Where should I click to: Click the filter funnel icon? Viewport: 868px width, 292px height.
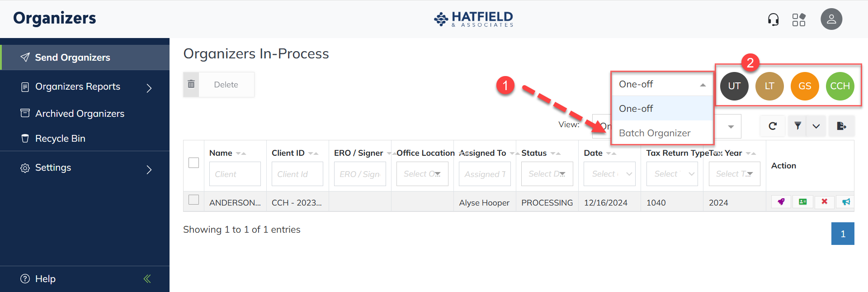[798, 126]
